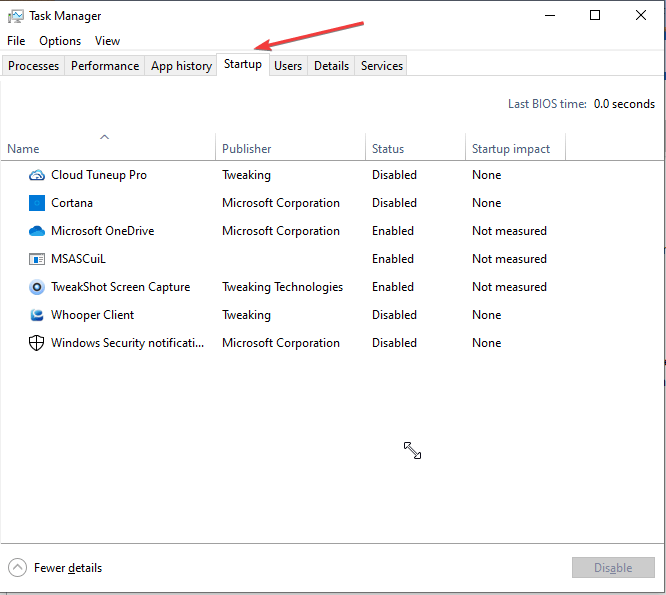Screen dimensions: 666x595
Task: Click the Disable button
Action: [x=613, y=568]
